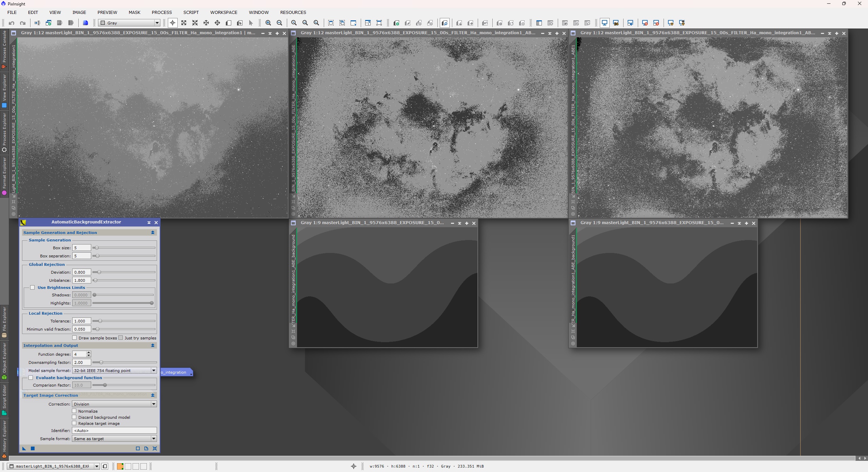Open Model sample format dropdown
Image resolution: width=868 pixels, height=472 pixels.
pos(114,371)
